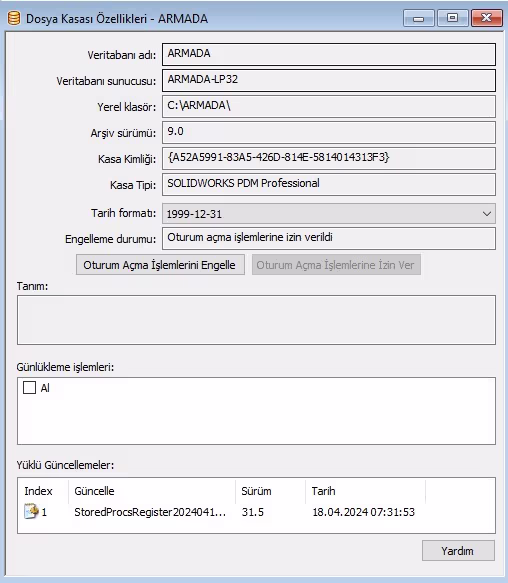
Task: Click the Veritabanı adı field
Action: coord(329,54)
